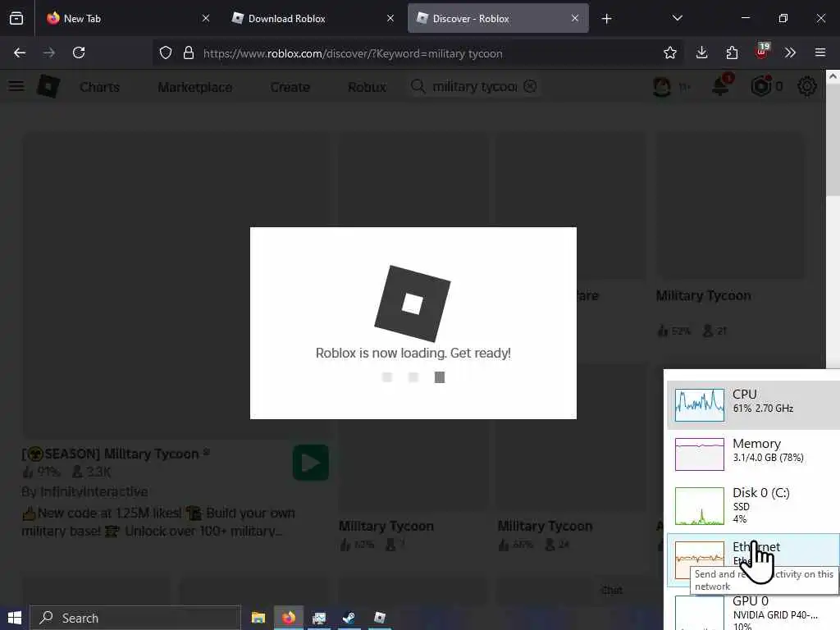Open the Firefox application menu

[x=820, y=52]
